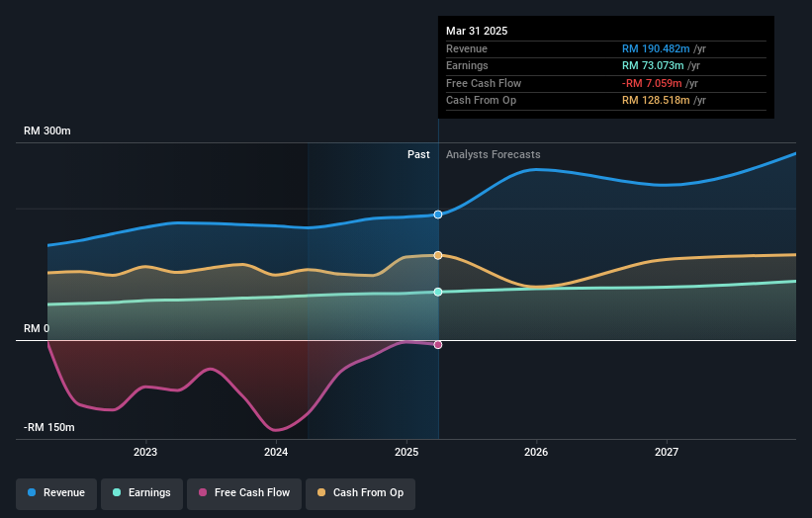Screen dimensions: 812x518
Task: Click the RM 73.073m earnings value
Action: click(x=653, y=65)
